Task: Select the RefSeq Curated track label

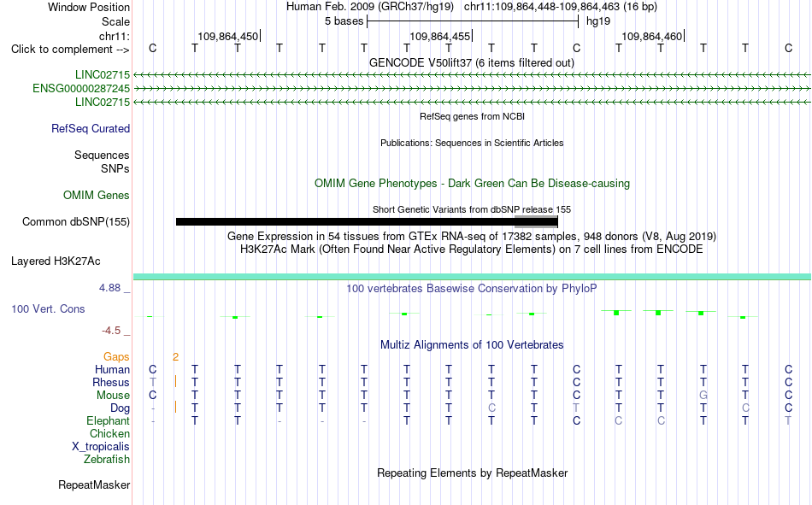Action: click(91, 128)
